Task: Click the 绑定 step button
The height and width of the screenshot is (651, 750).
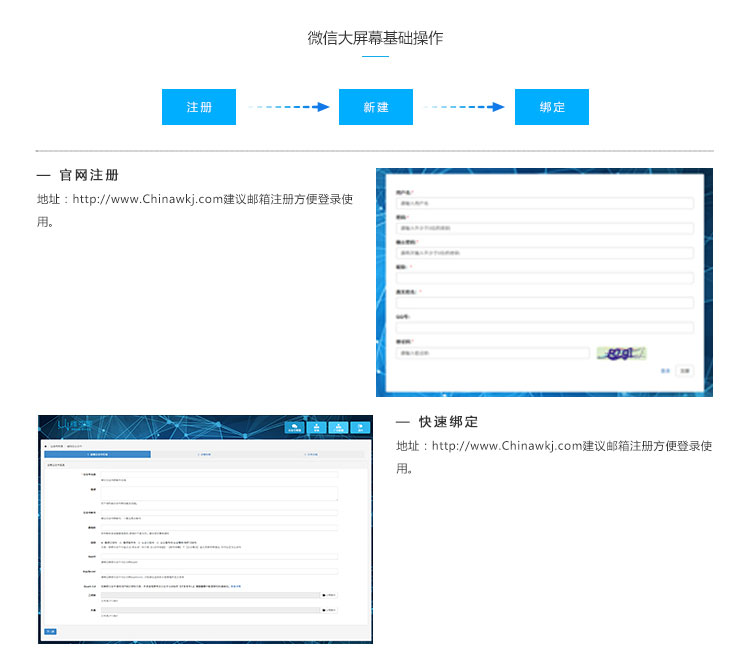Action: tap(551, 107)
